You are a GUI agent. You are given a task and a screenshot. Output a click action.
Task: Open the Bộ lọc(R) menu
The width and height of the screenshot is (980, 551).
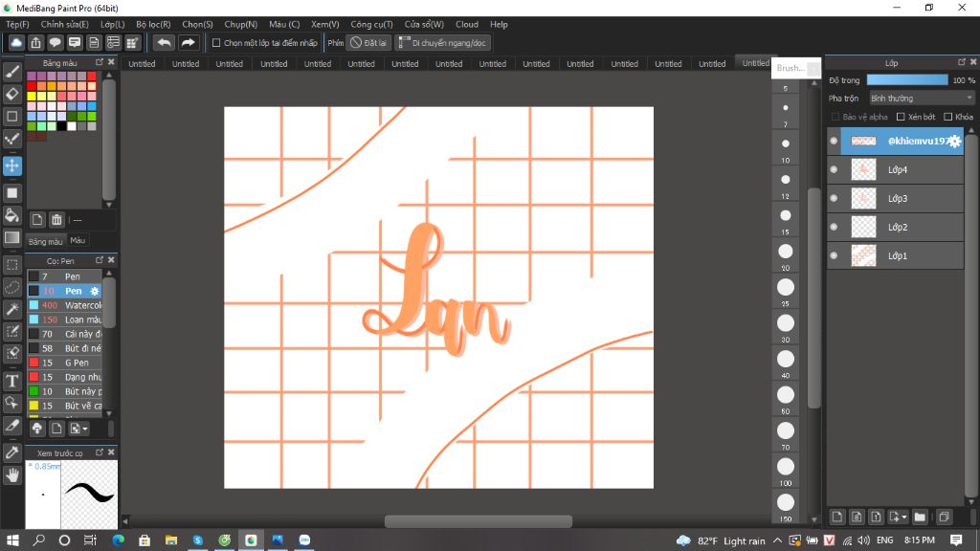coord(154,24)
